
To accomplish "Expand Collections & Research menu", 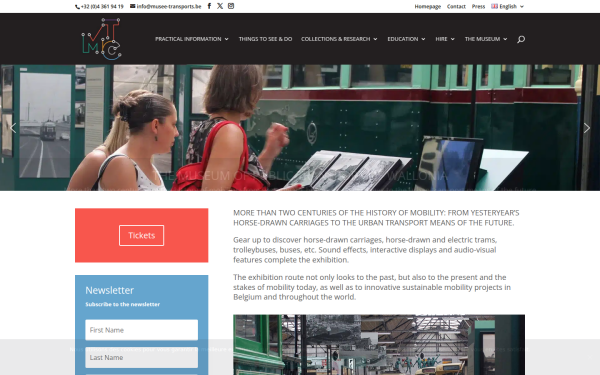I will click(339, 39).
